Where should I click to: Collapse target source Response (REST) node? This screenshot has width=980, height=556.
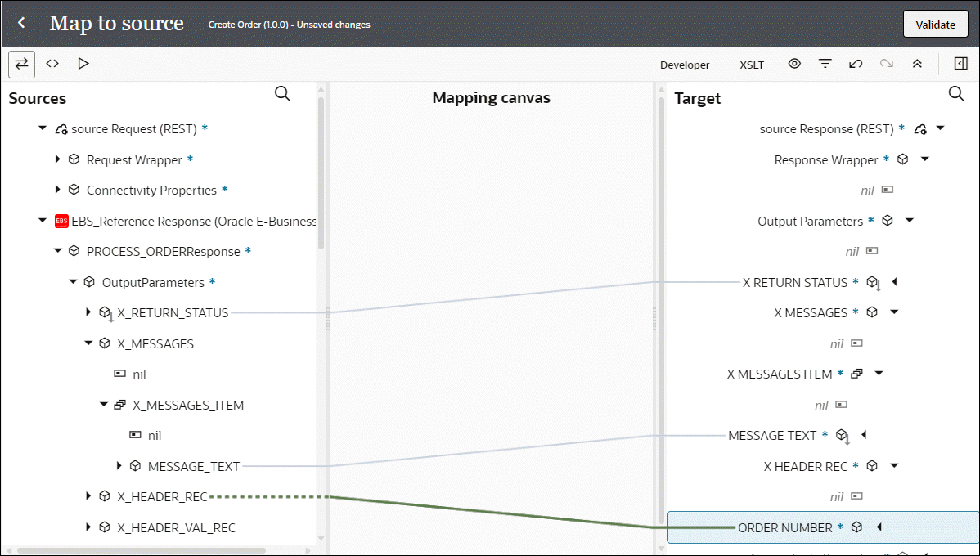940,128
